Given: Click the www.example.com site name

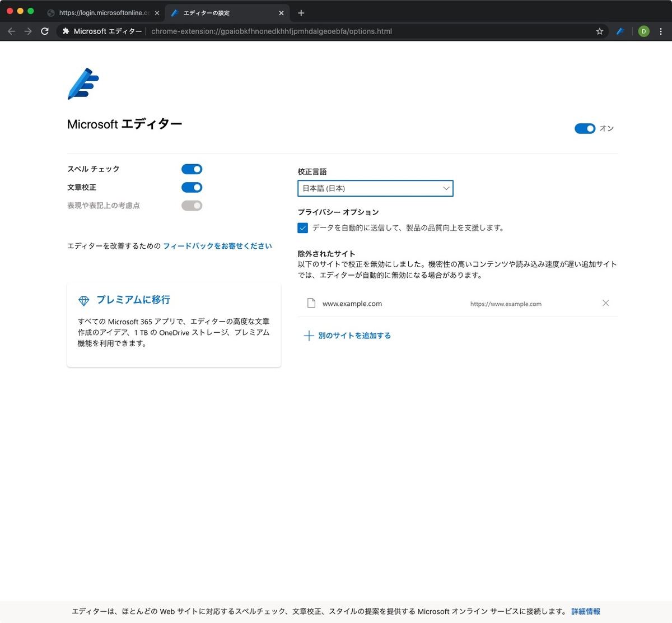Looking at the screenshot, I should 352,304.
